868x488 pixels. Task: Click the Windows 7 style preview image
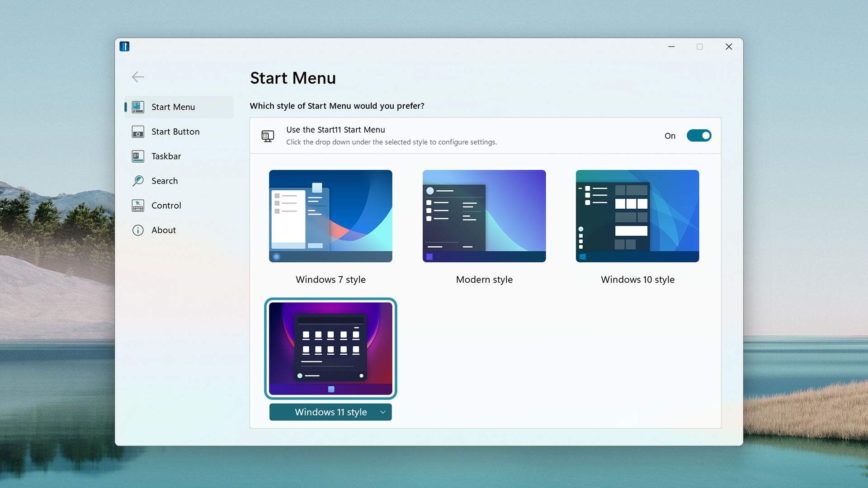click(330, 216)
